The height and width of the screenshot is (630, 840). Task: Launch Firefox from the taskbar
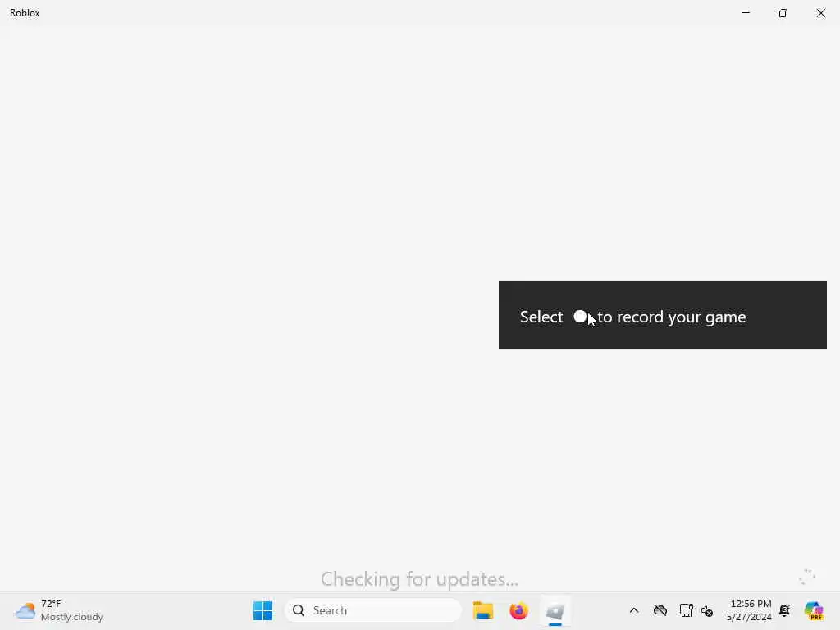tap(518, 610)
